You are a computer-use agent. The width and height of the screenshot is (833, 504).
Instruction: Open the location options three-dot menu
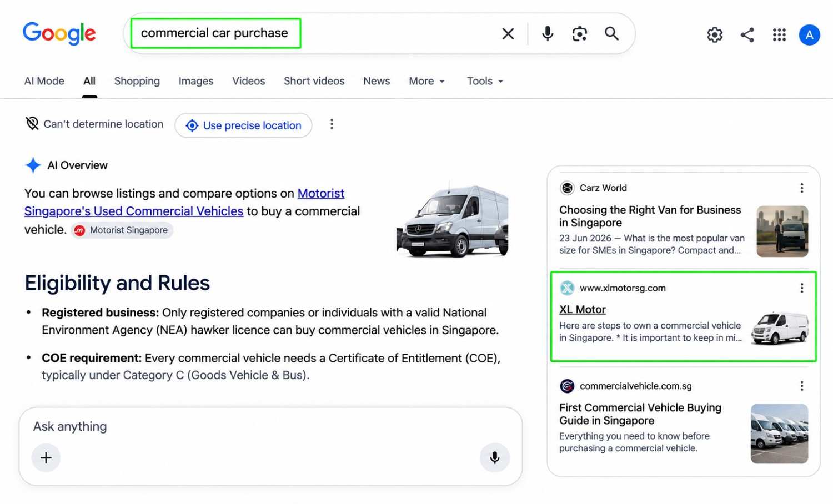click(x=332, y=124)
